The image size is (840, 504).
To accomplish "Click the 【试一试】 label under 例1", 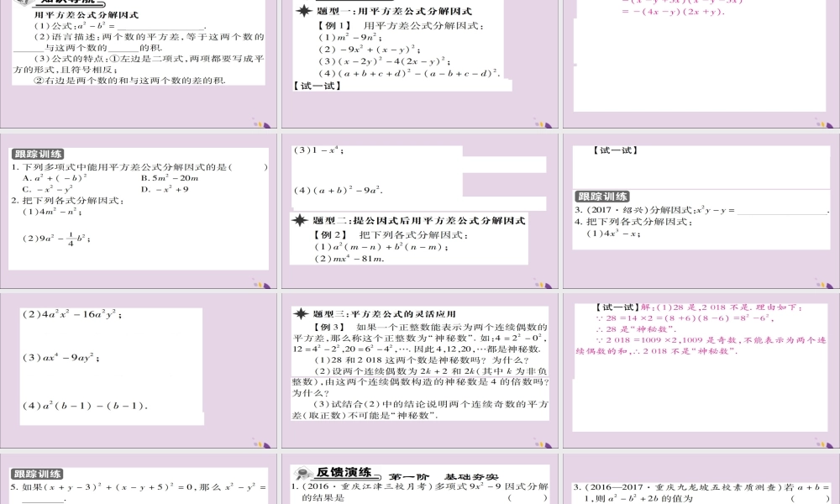I will coord(318,86).
